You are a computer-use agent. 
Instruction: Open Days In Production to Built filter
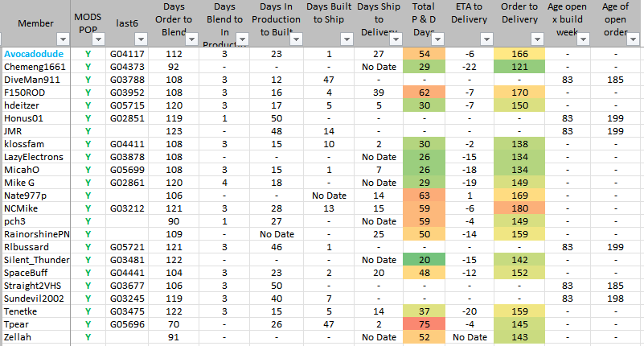(294, 39)
